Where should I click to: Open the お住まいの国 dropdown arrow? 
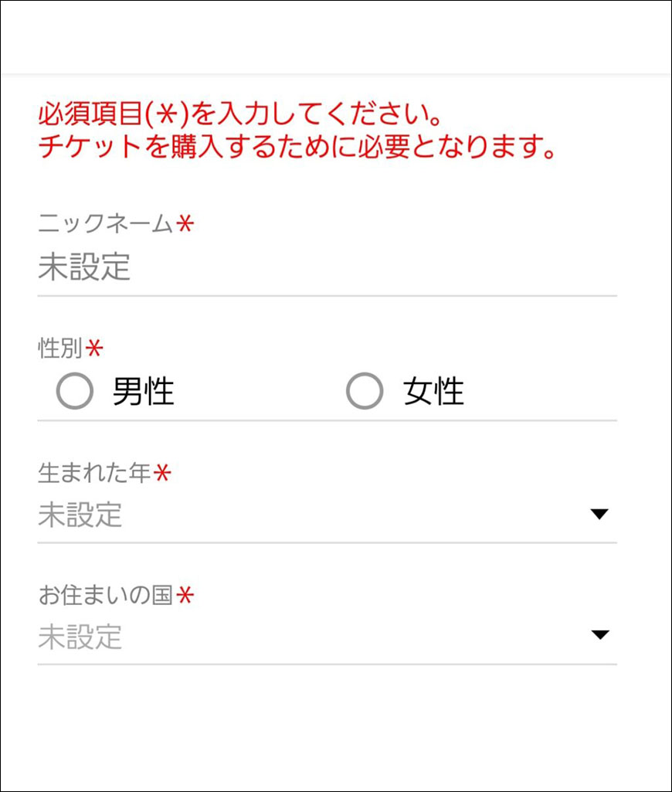coord(599,635)
